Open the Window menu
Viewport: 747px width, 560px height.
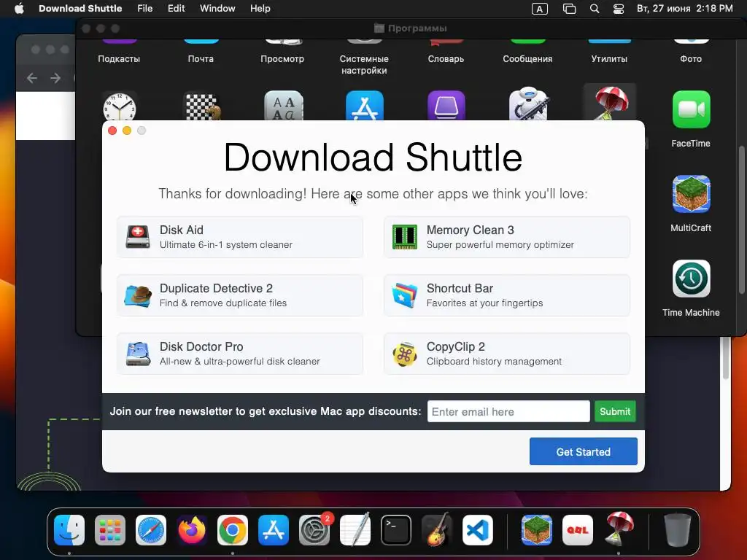click(217, 9)
